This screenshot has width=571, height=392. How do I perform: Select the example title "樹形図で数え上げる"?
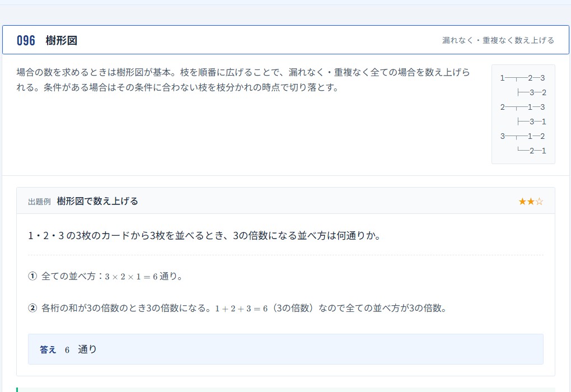click(97, 201)
